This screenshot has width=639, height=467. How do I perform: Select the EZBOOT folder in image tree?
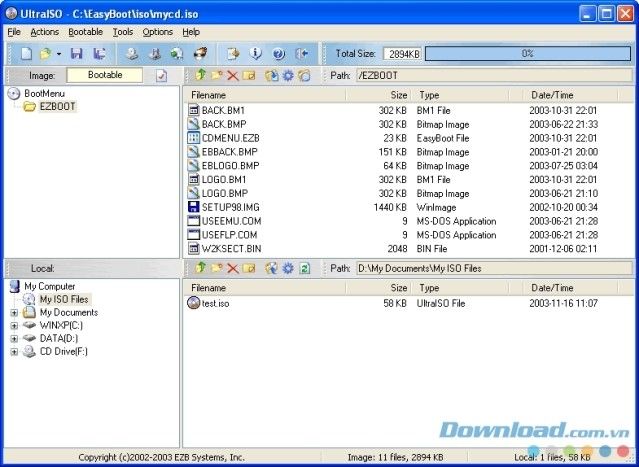click(x=57, y=106)
